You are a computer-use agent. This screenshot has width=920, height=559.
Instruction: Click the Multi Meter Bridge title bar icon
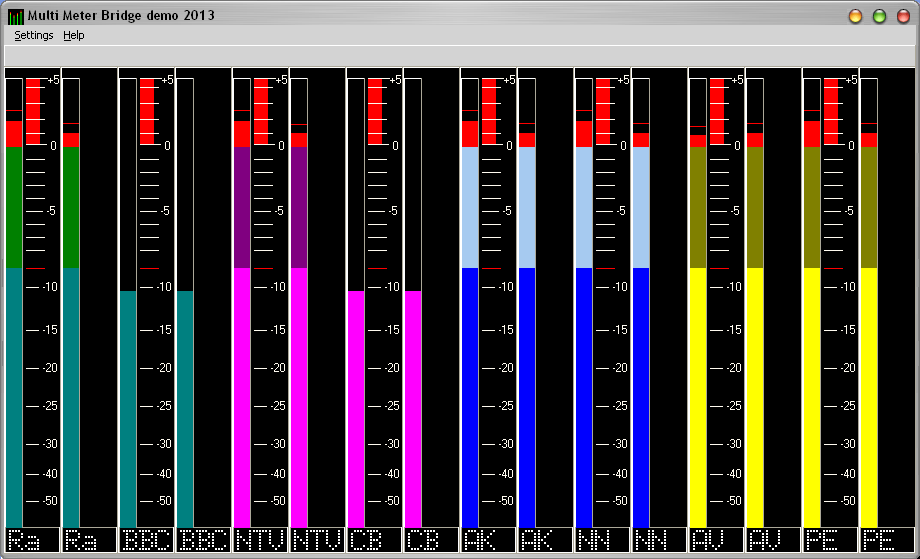tap(16, 16)
